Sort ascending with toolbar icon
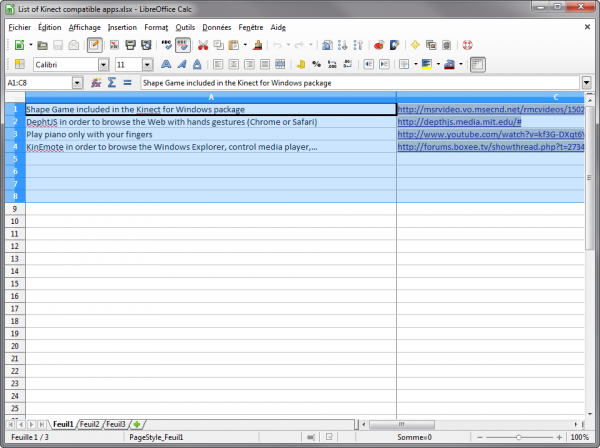The height and width of the screenshot is (448, 600). coord(342,45)
